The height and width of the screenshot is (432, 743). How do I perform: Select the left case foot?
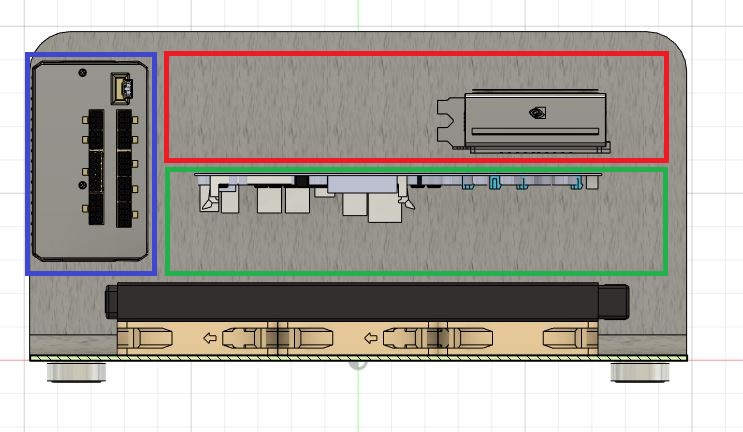[76, 372]
